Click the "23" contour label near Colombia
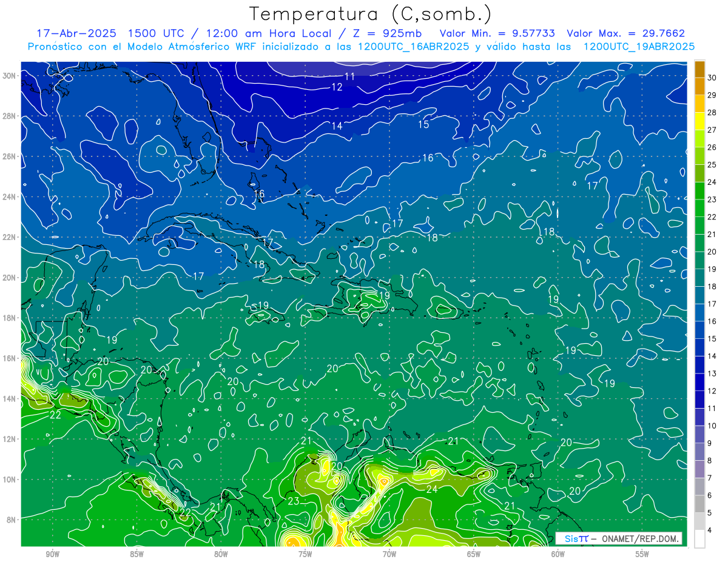Image resolution: width=728 pixels, height=562 pixels. pos(294,501)
